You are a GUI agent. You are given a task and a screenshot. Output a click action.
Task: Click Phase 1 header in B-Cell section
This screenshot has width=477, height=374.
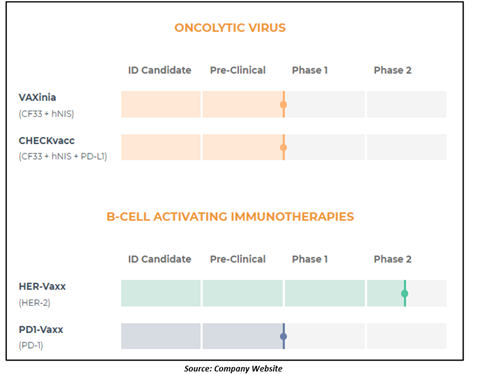coord(310,259)
